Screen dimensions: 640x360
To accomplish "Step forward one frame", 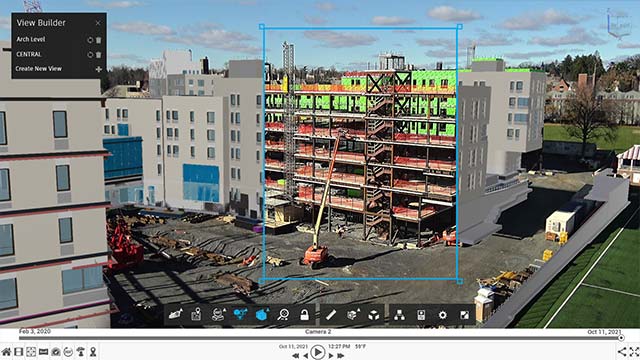I will 331,356.
